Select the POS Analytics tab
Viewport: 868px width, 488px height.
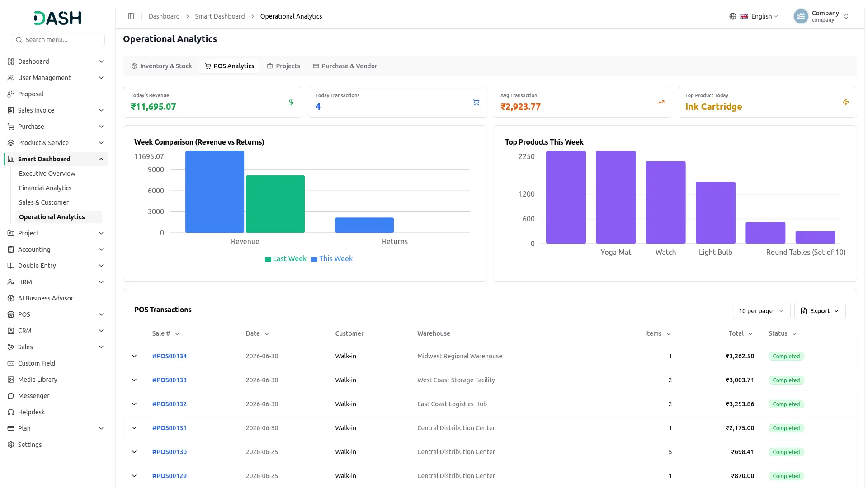pyautogui.click(x=230, y=66)
